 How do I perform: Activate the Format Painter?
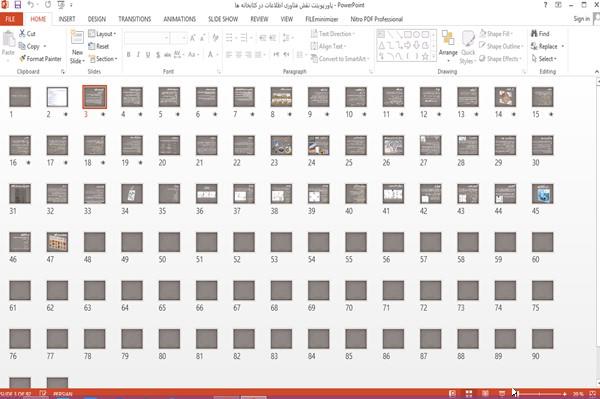(x=40, y=59)
